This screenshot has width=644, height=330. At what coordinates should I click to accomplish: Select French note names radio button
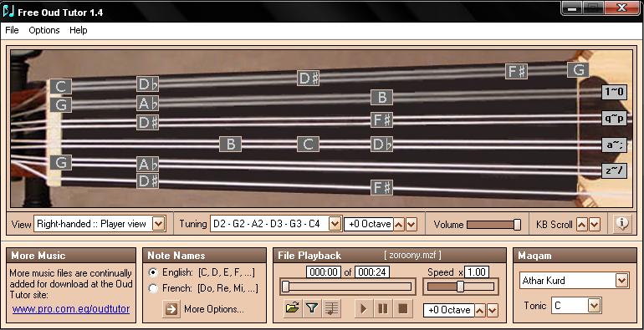(153, 288)
